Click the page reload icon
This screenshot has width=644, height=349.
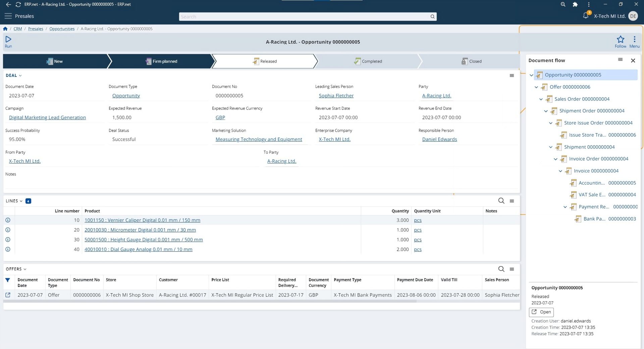coord(18,4)
